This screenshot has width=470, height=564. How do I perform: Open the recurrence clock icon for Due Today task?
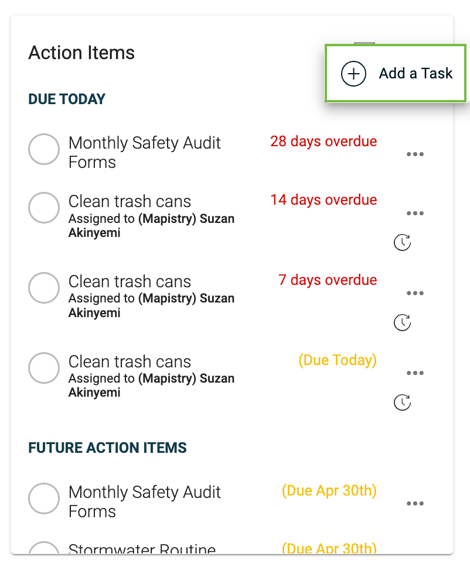pos(402,402)
